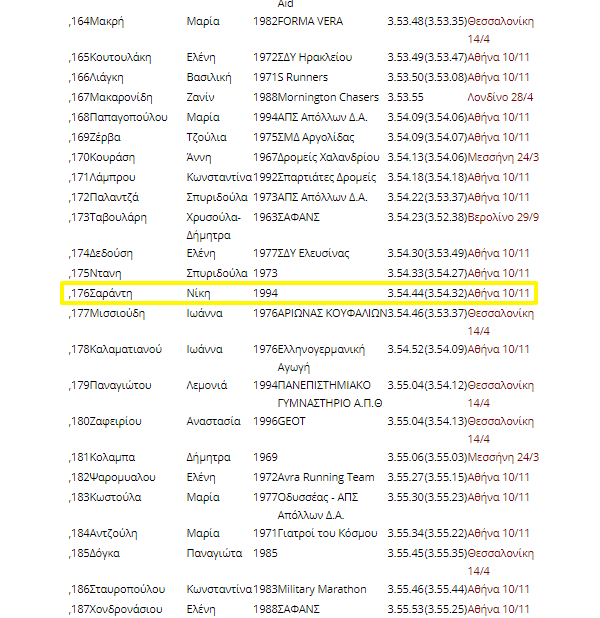The height and width of the screenshot is (618, 600).
Task: Select surname Μακρή in row 164
Action: pyautogui.click(x=108, y=21)
